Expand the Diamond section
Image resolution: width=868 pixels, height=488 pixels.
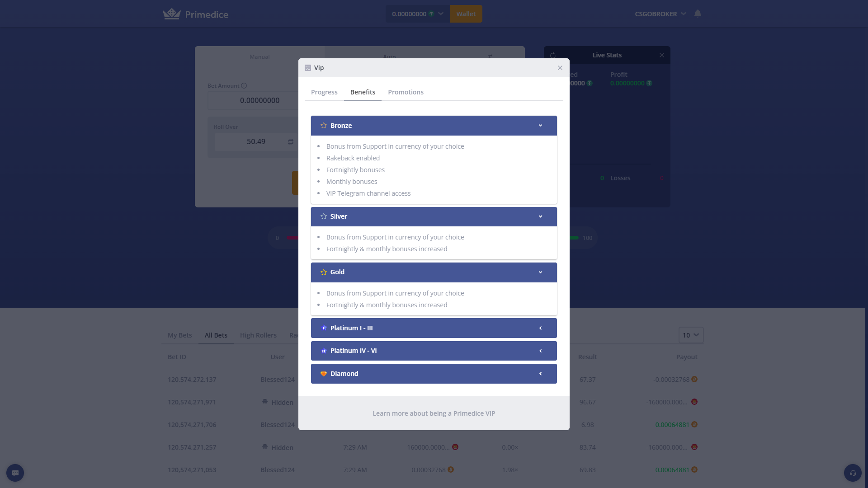coord(434,374)
